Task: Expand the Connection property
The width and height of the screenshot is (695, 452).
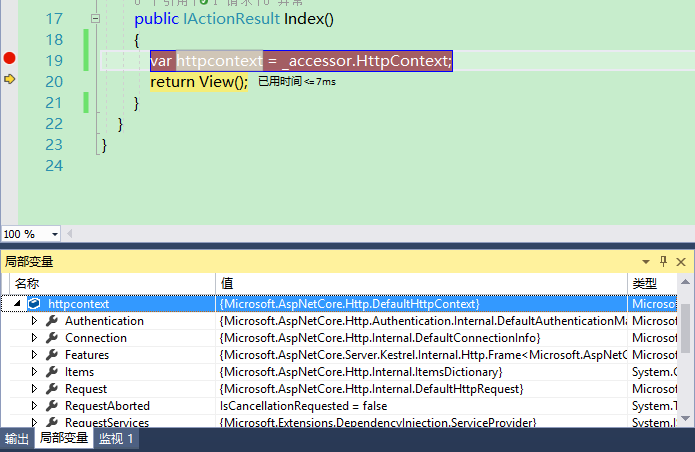Action: pyautogui.click(x=34, y=338)
